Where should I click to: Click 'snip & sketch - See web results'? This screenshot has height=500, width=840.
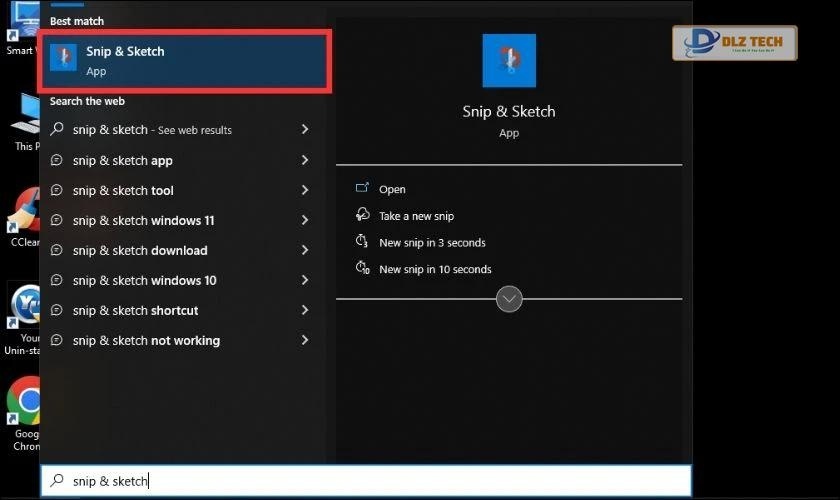pyautogui.click(x=152, y=130)
